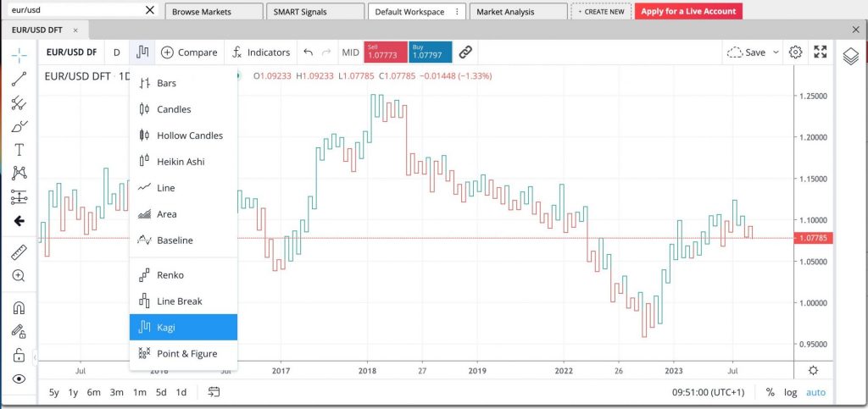868x409 pixels.
Task: Undo the last chart action
Action: click(309, 53)
